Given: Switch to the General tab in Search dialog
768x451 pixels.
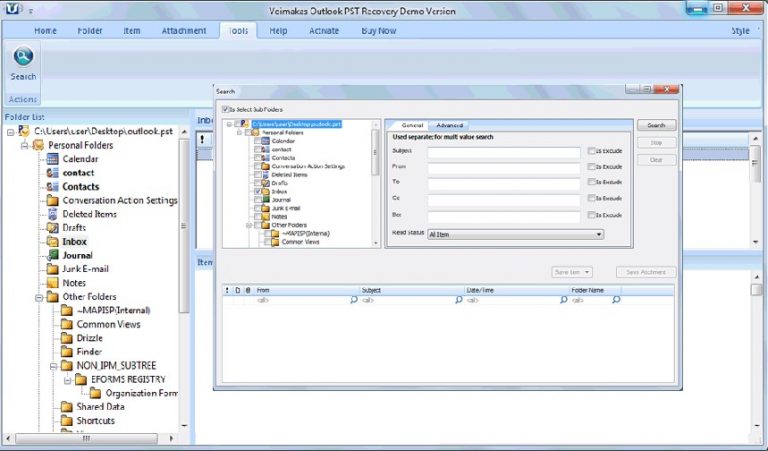Looking at the screenshot, I should pos(412,125).
